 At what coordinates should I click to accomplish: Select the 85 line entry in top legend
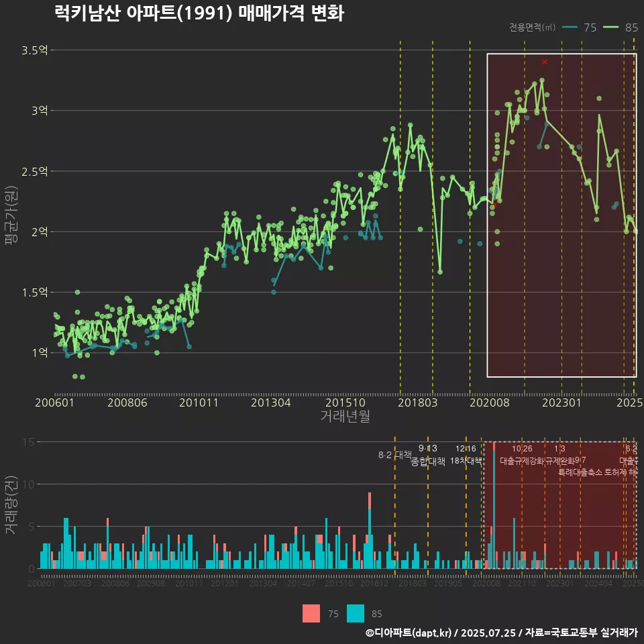(x=621, y=28)
